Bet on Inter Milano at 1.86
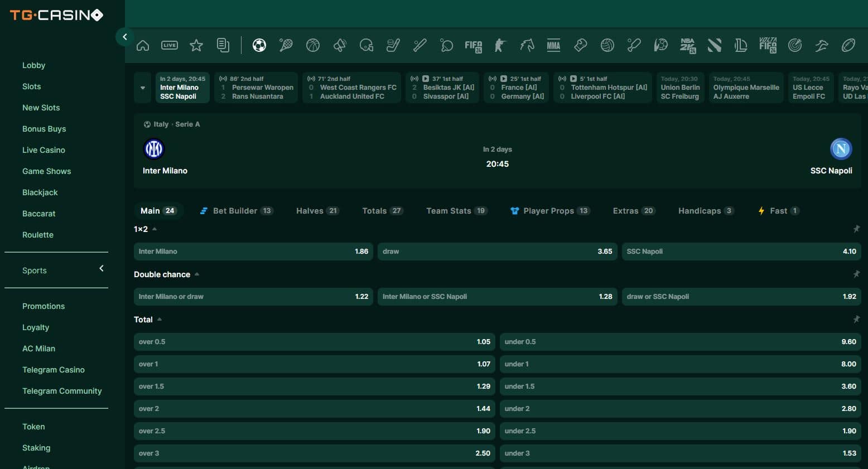The width and height of the screenshot is (868, 469). 253,252
